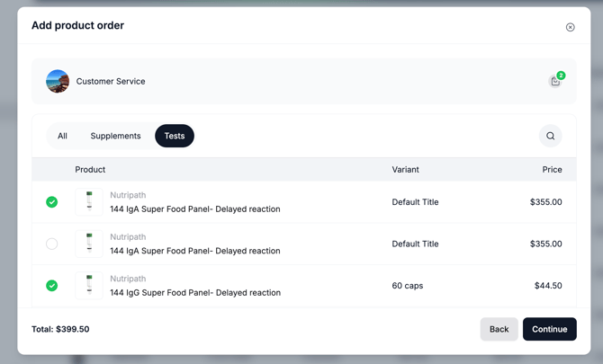Uncheck the first 144 IgA Super Food Panel
Image resolution: width=603 pixels, height=364 pixels.
coord(52,202)
